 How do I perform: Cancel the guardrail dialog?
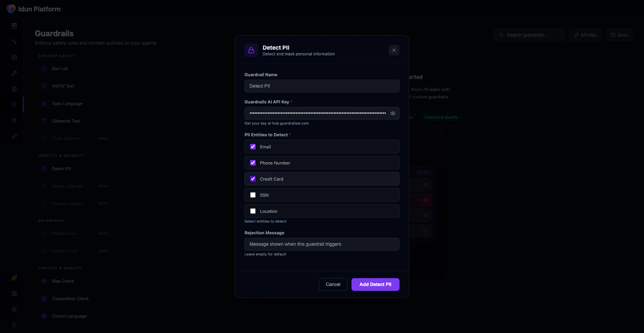pos(333,284)
